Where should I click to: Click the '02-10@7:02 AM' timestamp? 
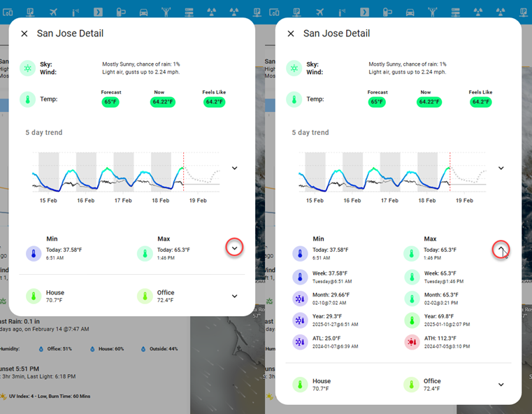pos(329,303)
